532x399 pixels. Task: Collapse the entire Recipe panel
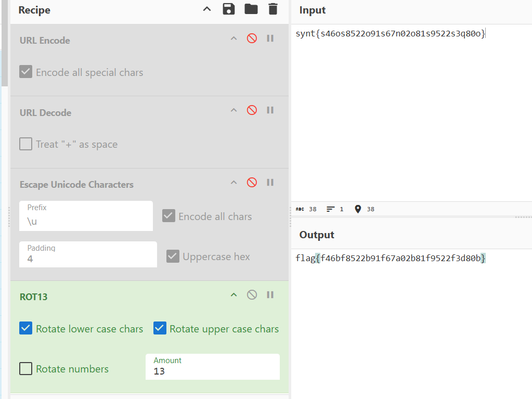[207, 9]
